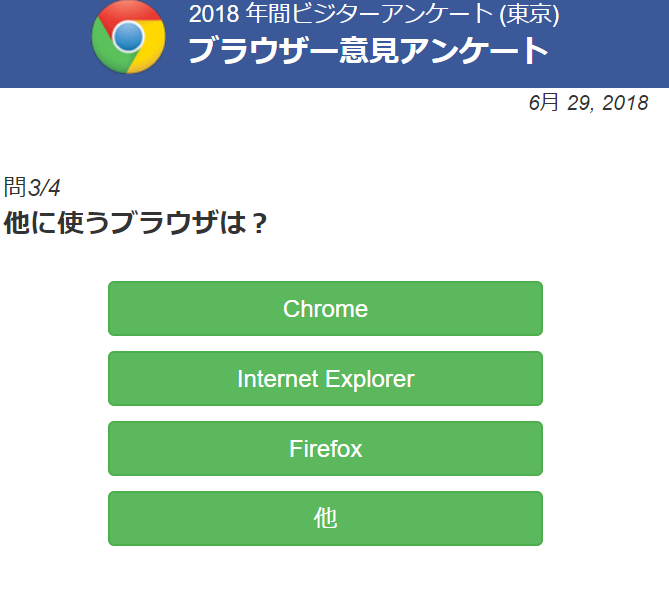
Task: Click the round red-green-yellow Chrome icon
Action: pyautogui.click(x=128, y=38)
